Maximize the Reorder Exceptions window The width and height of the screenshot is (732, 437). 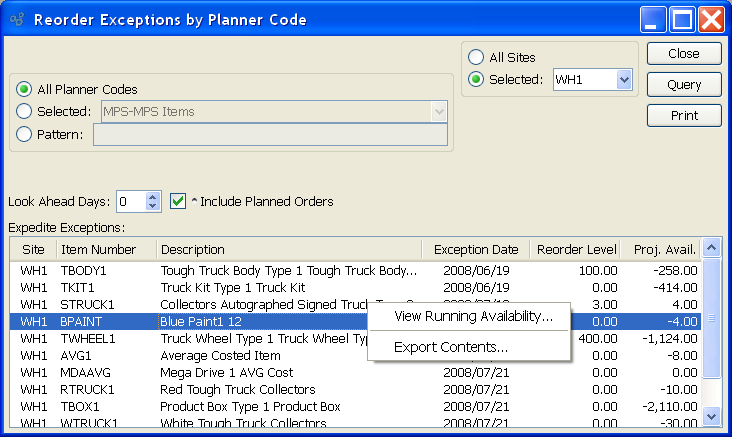point(683,19)
